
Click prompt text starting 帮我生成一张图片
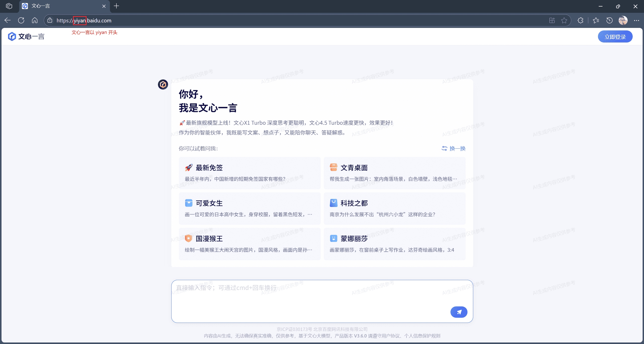(x=393, y=179)
